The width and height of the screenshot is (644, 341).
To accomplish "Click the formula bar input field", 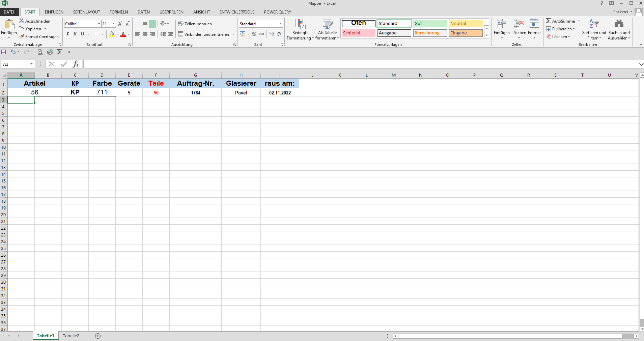I will pos(360,64).
